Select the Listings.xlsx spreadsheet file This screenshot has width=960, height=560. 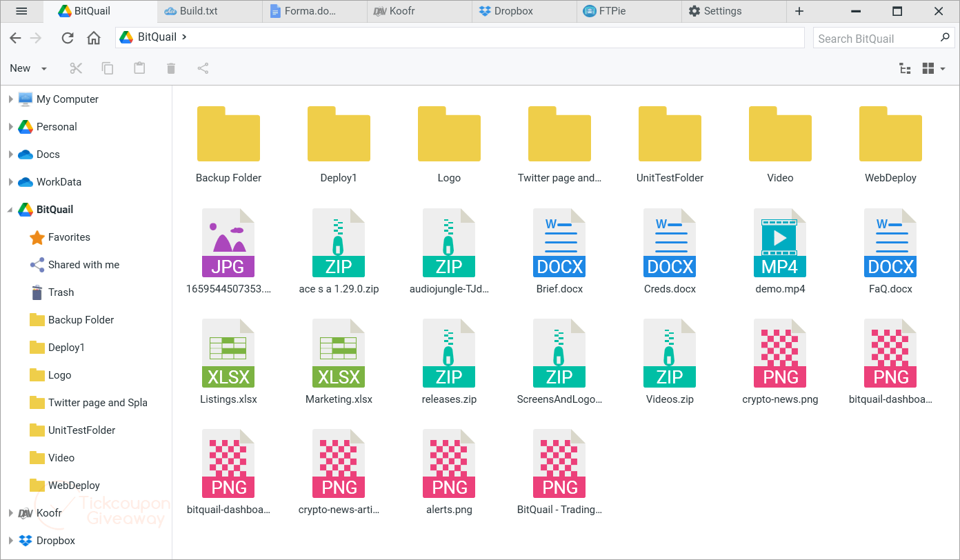click(228, 362)
